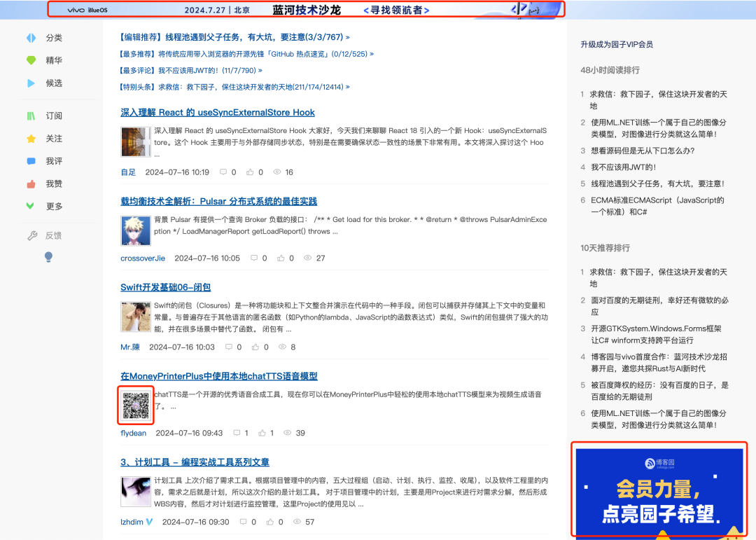Open the 我赞 sidebar menu item

click(x=54, y=184)
